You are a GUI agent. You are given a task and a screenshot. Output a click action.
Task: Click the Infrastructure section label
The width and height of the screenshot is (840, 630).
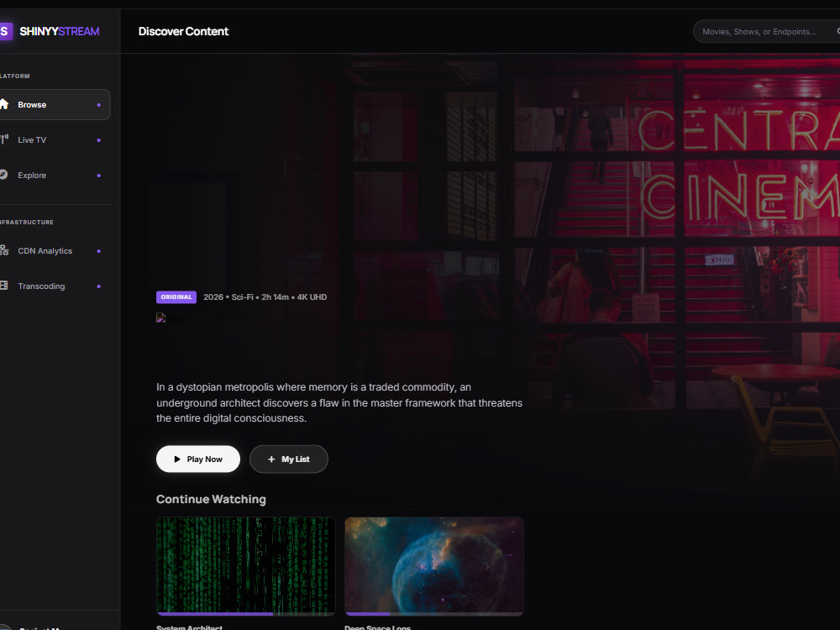click(x=27, y=223)
